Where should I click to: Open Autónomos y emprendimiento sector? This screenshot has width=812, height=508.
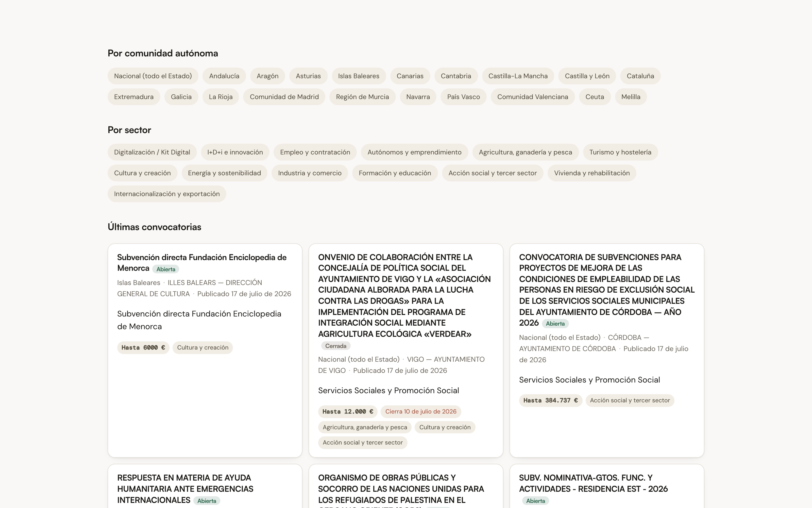pyautogui.click(x=414, y=152)
